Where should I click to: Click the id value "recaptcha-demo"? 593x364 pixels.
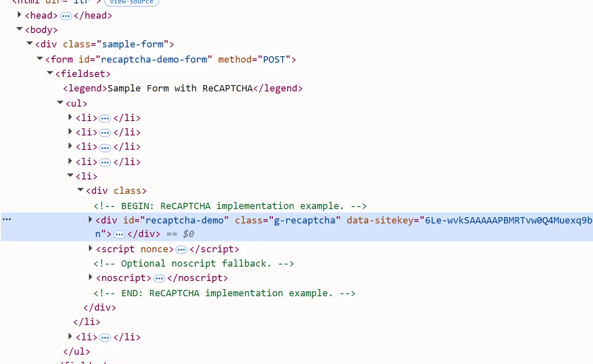(x=185, y=221)
